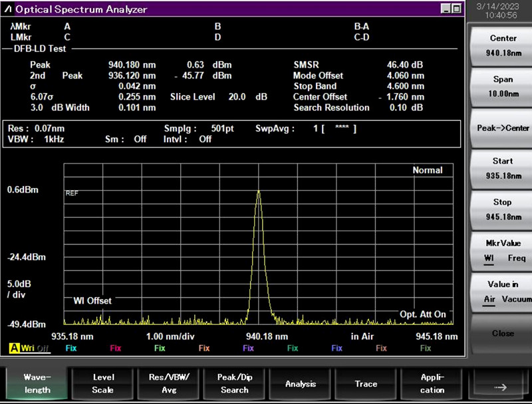The image size is (532, 404).
Task: Open the Analysis function menu
Action: pos(301,383)
